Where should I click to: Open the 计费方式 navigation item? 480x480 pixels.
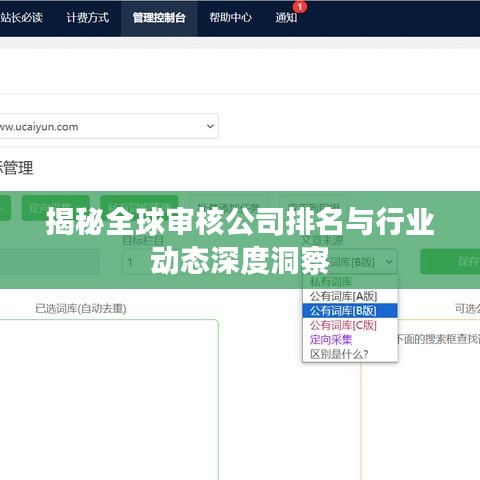tap(87, 17)
